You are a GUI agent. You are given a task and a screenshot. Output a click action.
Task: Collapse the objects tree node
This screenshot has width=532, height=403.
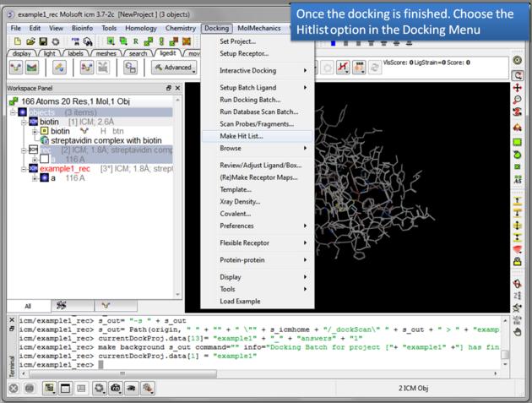(14, 112)
